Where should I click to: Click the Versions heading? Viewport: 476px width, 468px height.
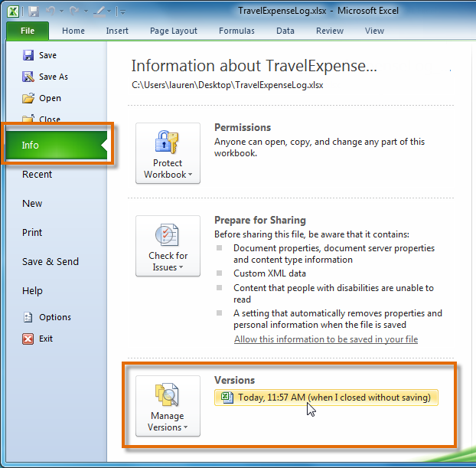[235, 380]
